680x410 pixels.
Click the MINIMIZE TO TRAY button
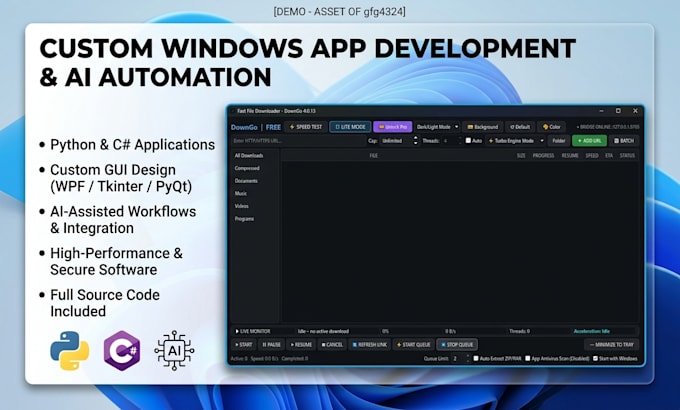(611, 344)
